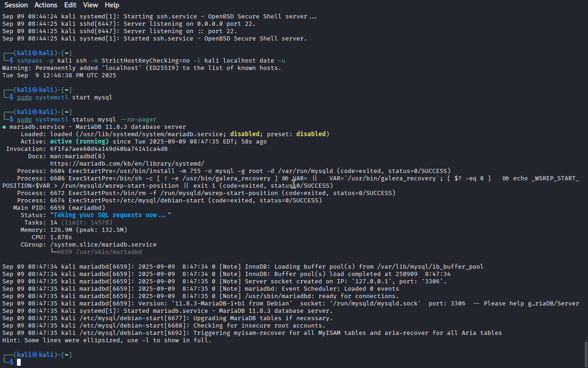Click the terminal cursor at the empty prompt
The height and width of the screenshot is (368, 588).
[x=19, y=362]
